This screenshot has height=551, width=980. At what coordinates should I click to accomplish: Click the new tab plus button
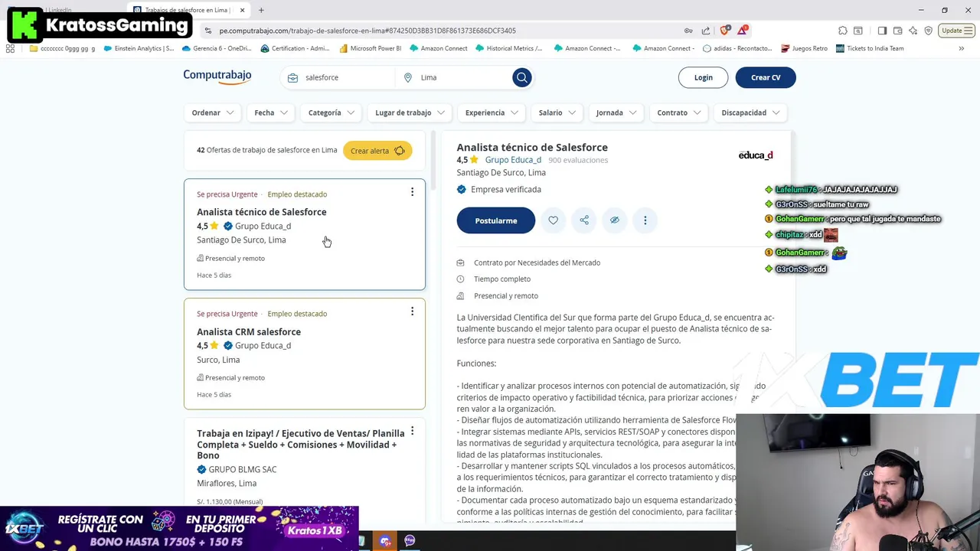click(261, 10)
